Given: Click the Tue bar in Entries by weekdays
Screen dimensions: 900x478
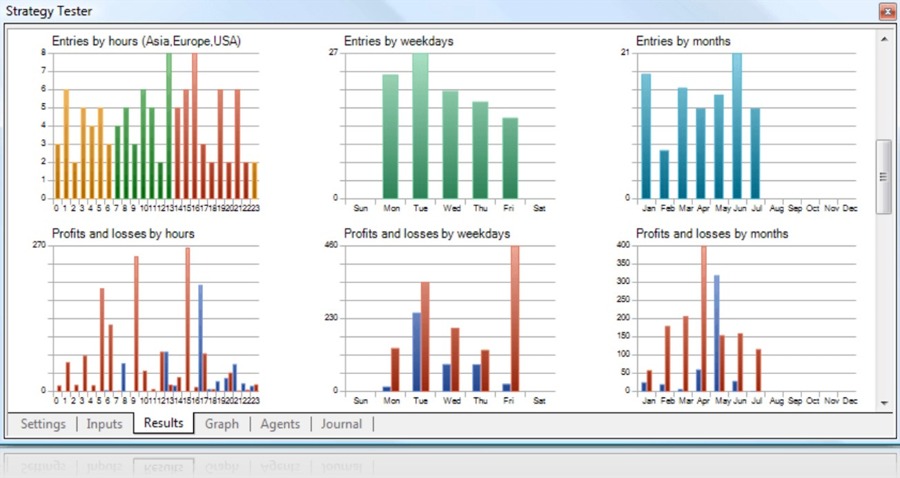Looking at the screenshot, I should [420, 126].
